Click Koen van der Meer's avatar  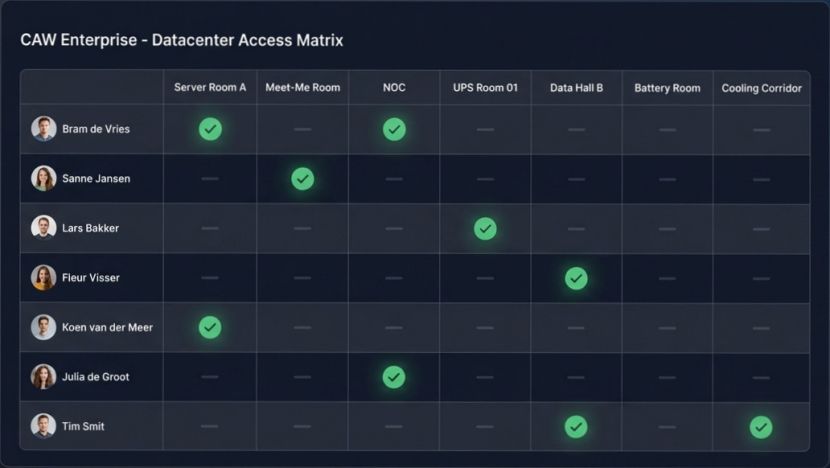[x=43, y=327]
